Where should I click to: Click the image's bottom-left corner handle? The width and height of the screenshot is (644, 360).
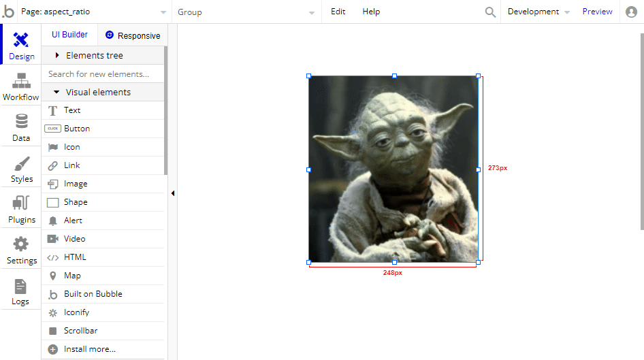tap(309, 262)
